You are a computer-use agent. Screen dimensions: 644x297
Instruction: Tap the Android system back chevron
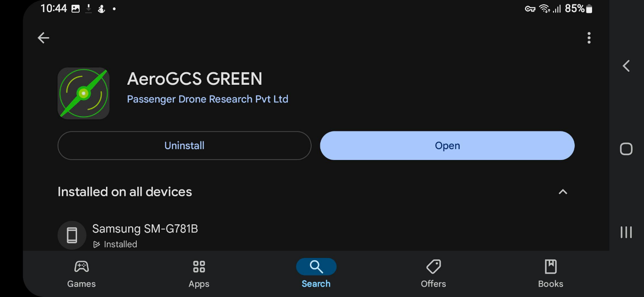click(x=626, y=66)
